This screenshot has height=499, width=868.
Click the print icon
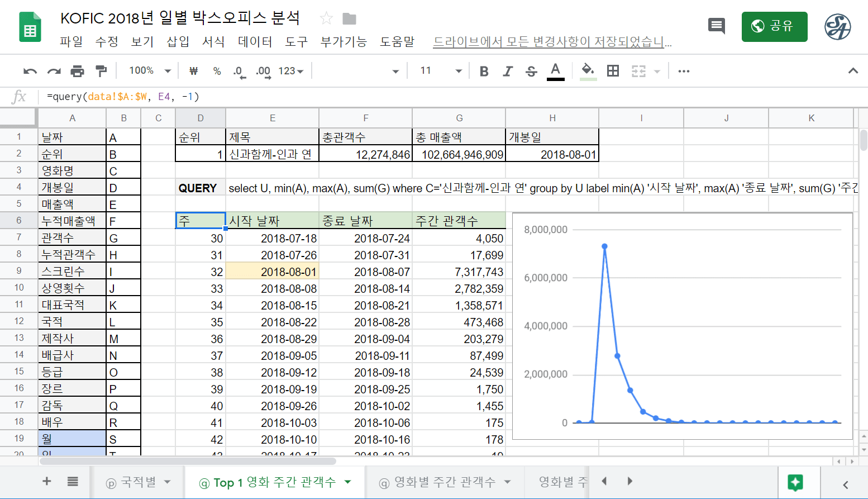[x=77, y=71]
